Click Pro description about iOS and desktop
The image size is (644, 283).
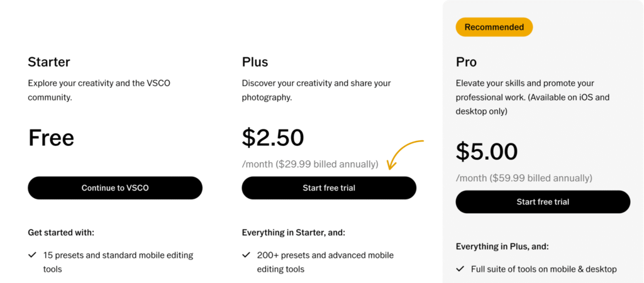coord(532,97)
